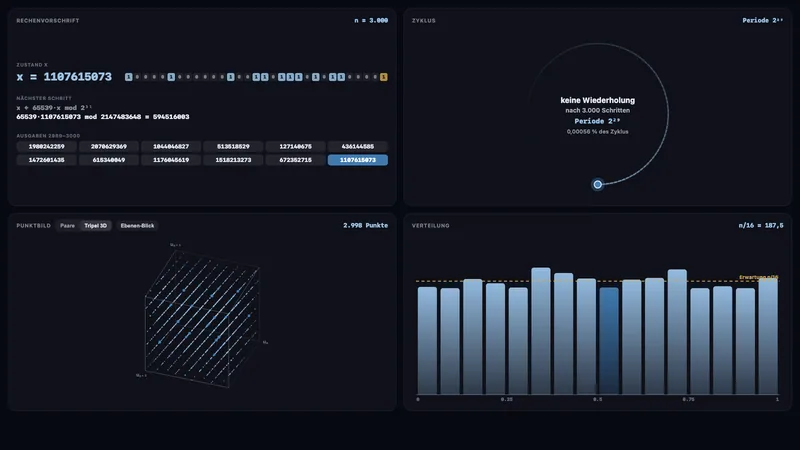Viewport: 800px width, 450px height.
Task: Click the Rechenvorschrift panel title
Action: (x=47, y=21)
